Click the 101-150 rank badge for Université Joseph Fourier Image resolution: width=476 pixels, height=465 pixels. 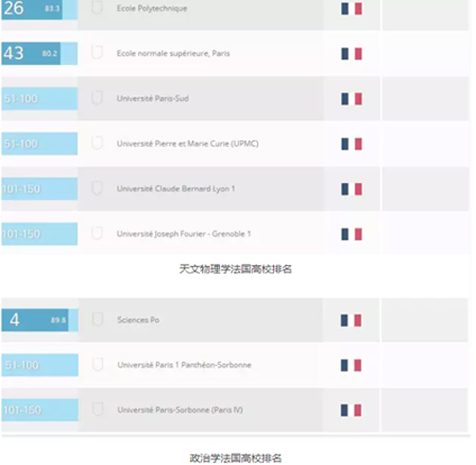[40, 233]
